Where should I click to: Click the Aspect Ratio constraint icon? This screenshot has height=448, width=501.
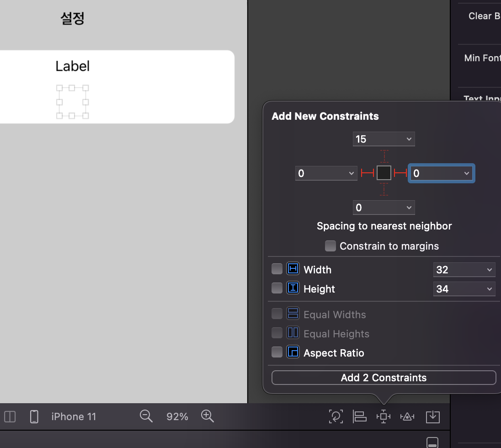293,352
